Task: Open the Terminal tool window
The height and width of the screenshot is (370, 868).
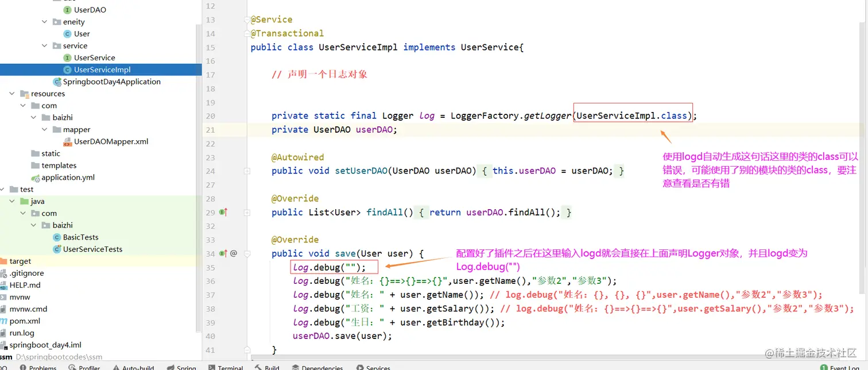Action: click(x=226, y=367)
